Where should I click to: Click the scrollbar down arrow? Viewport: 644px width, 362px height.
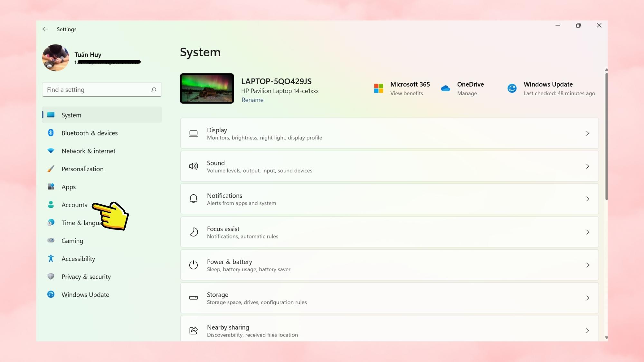coord(606,338)
